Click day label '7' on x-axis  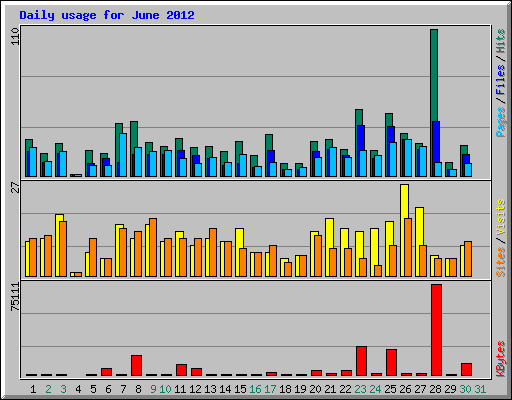pyautogui.click(x=123, y=389)
